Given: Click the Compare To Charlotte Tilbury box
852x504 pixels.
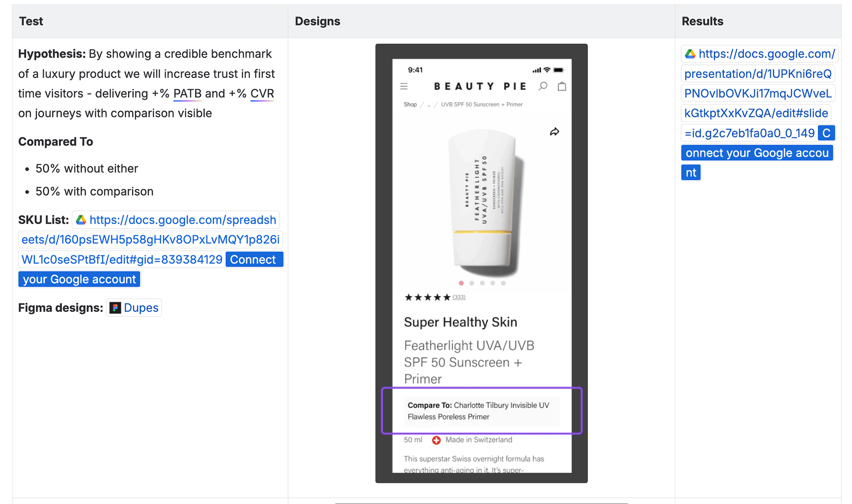Looking at the screenshot, I should [481, 411].
